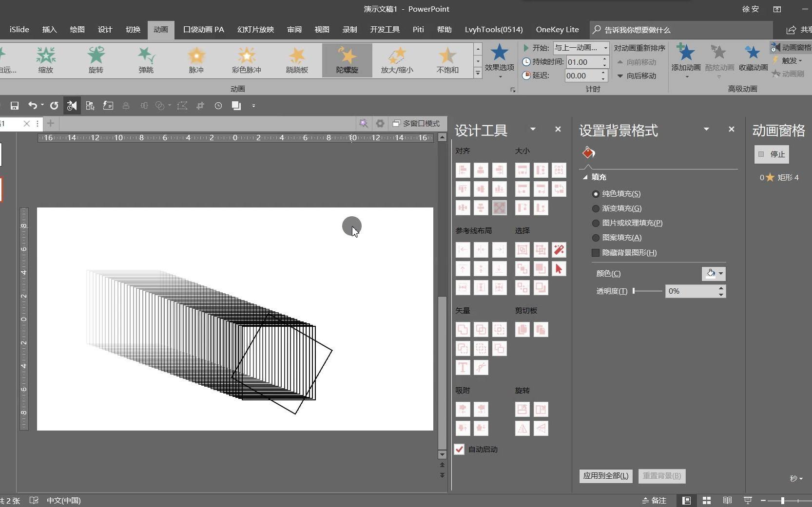Apply the 跷跷板 teeter animation
Screen dimensions: 812x507
point(297,60)
